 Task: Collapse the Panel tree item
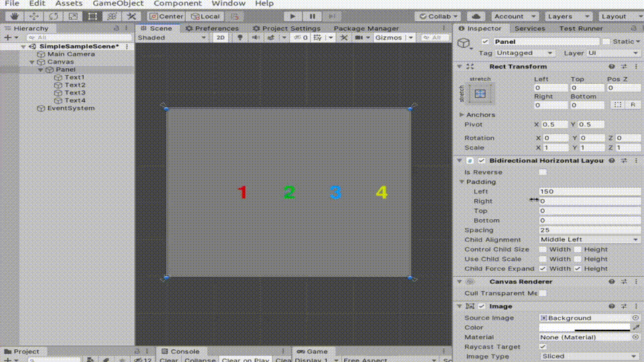coord(41,70)
